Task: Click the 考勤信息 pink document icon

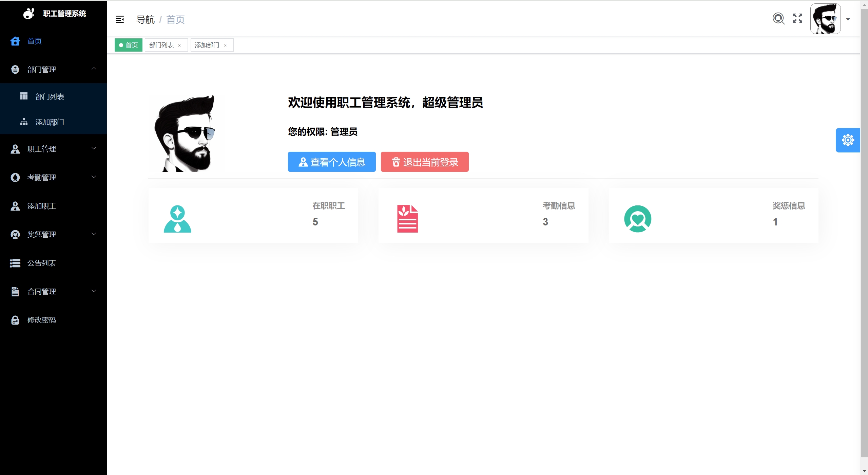Action: (x=407, y=219)
